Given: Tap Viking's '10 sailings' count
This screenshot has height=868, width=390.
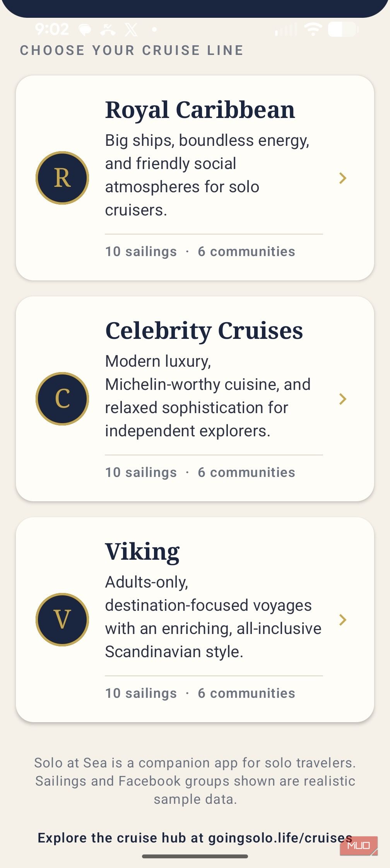Looking at the screenshot, I should pyautogui.click(x=141, y=693).
